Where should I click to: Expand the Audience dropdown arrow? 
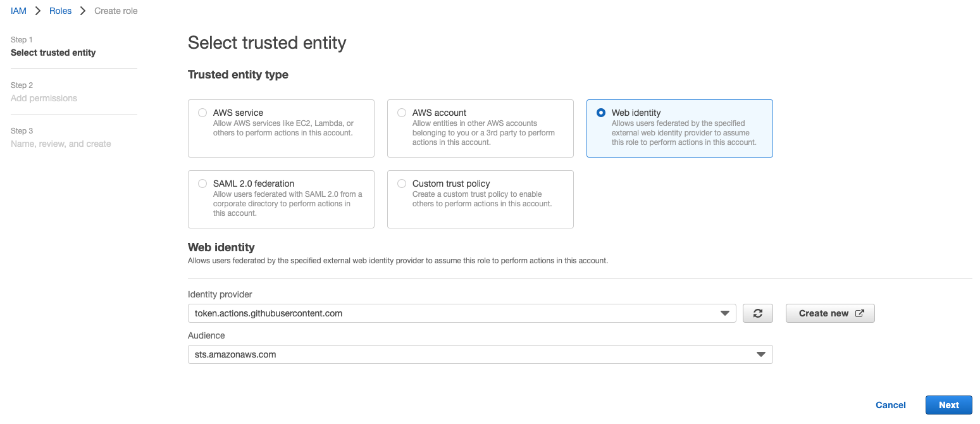[762, 354]
